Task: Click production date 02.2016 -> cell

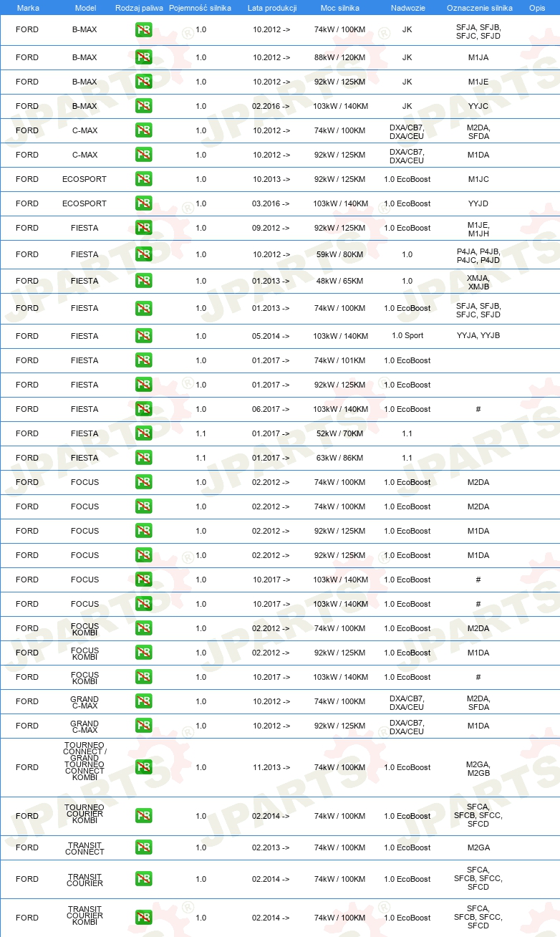Action: point(271,106)
